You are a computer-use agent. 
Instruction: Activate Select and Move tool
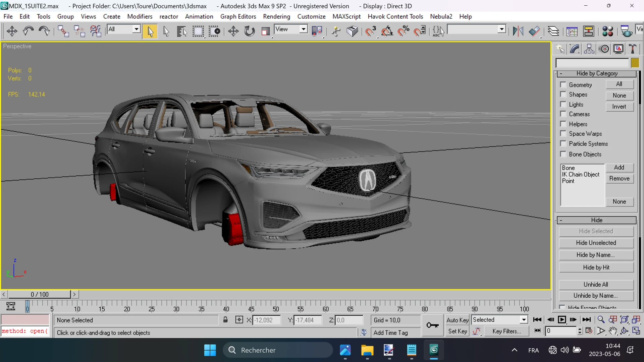click(233, 31)
